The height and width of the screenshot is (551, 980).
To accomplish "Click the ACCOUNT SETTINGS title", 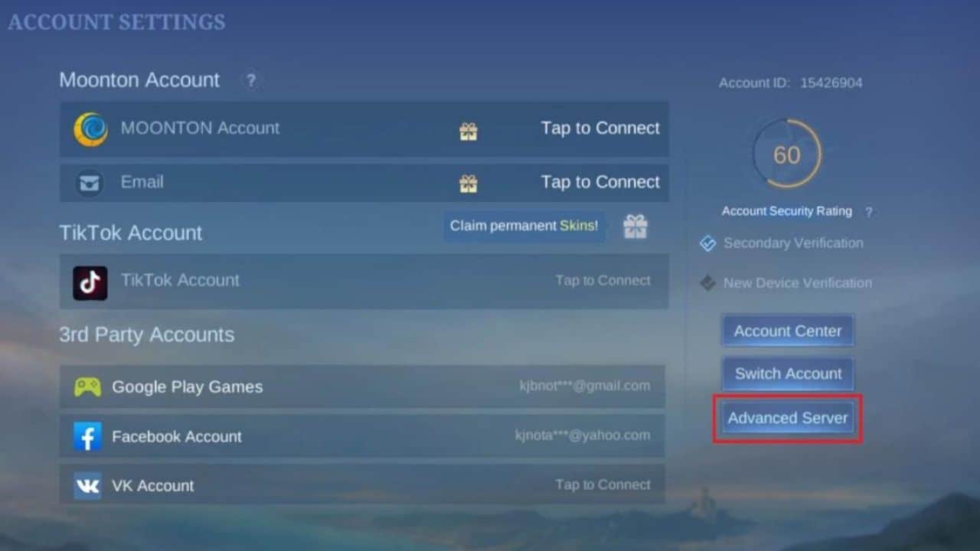I will click(x=116, y=22).
